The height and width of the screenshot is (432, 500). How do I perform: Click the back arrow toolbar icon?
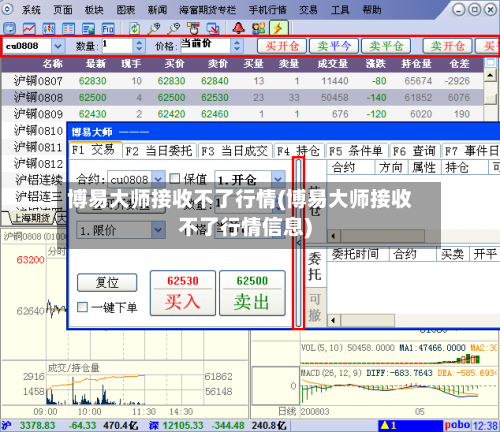tap(9, 28)
